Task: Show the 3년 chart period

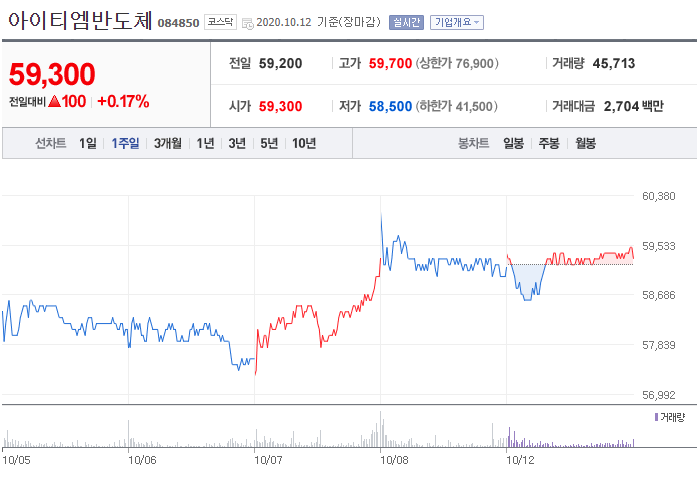Action: click(237, 143)
